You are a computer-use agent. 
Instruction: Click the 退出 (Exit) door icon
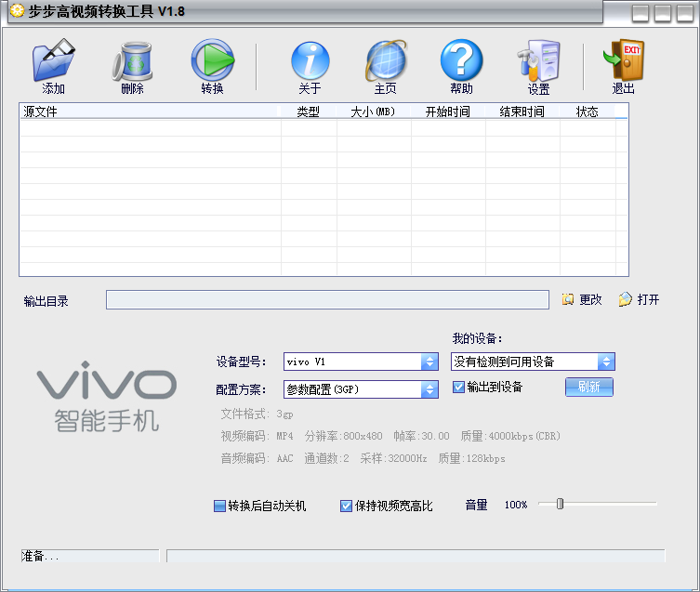click(624, 59)
